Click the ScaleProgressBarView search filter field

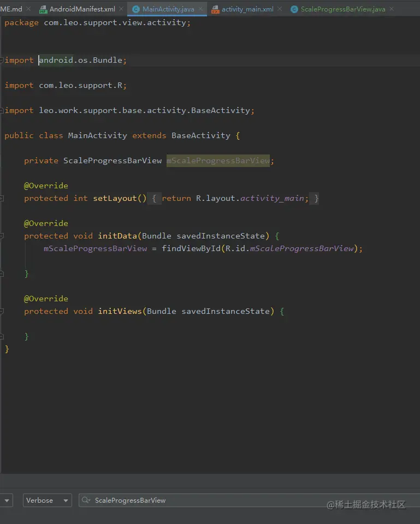pyautogui.click(x=249, y=501)
